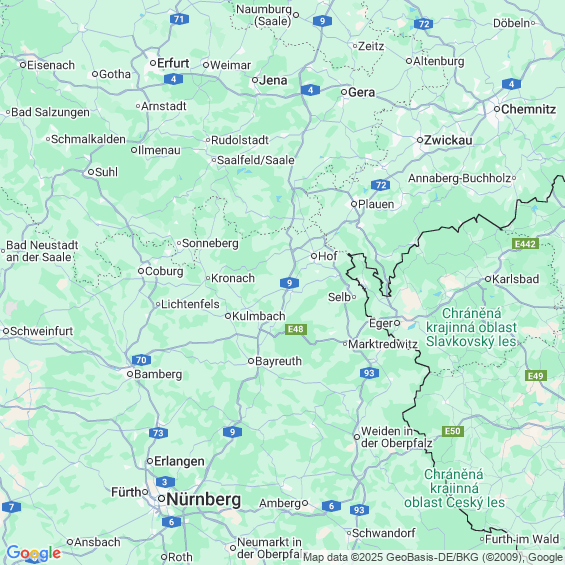
Task: Click the E48 route badge near Kulmbach
Action: 296,329
